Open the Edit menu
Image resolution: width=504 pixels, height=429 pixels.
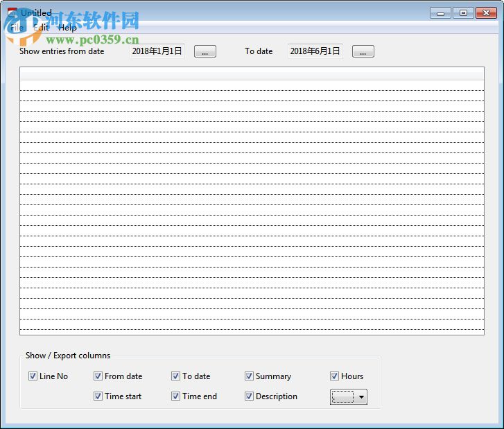click(41, 28)
